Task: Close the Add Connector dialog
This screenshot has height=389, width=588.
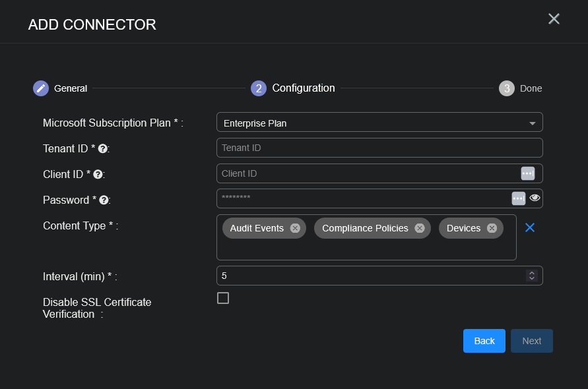Action: 554,19
